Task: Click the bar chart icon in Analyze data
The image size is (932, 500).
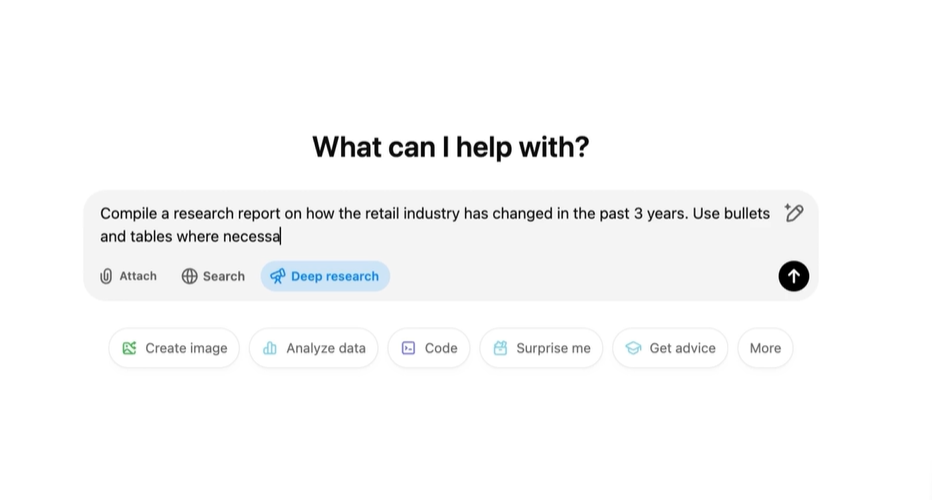Action: pos(270,348)
